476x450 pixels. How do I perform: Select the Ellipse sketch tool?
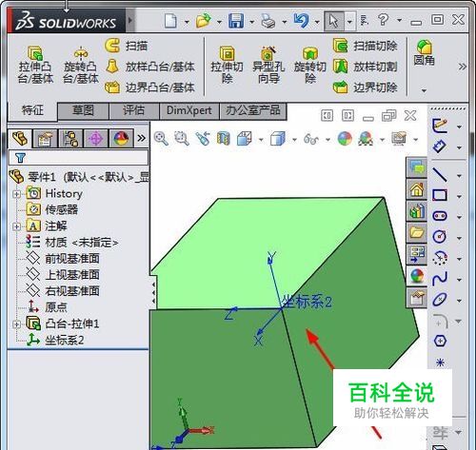pos(440,300)
